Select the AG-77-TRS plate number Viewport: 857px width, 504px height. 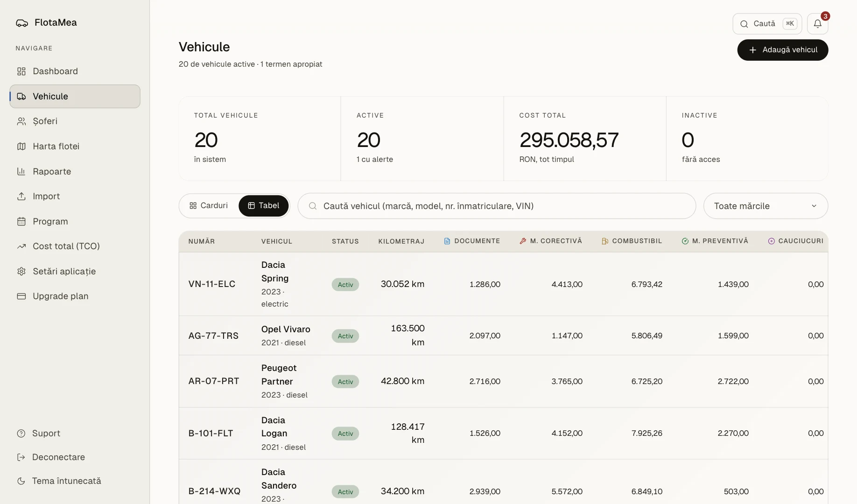click(213, 336)
